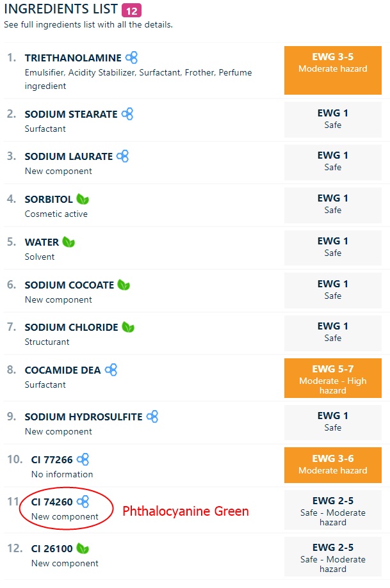Open the TRIETHANOLAMINE ingredient link
The width and height of the screenshot is (390, 588).
pyautogui.click(x=73, y=58)
